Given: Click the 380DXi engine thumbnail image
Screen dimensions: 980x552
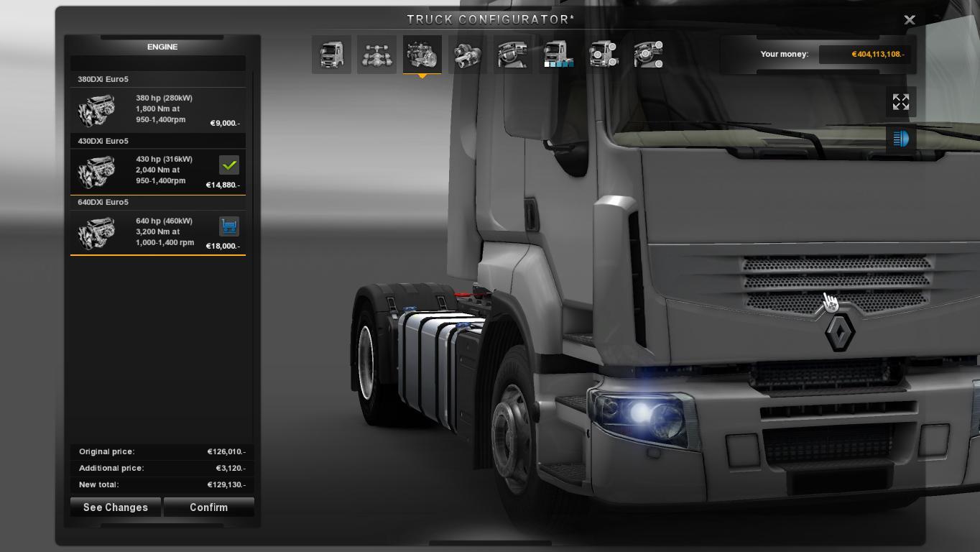Looking at the screenshot, I should [96, 111].
